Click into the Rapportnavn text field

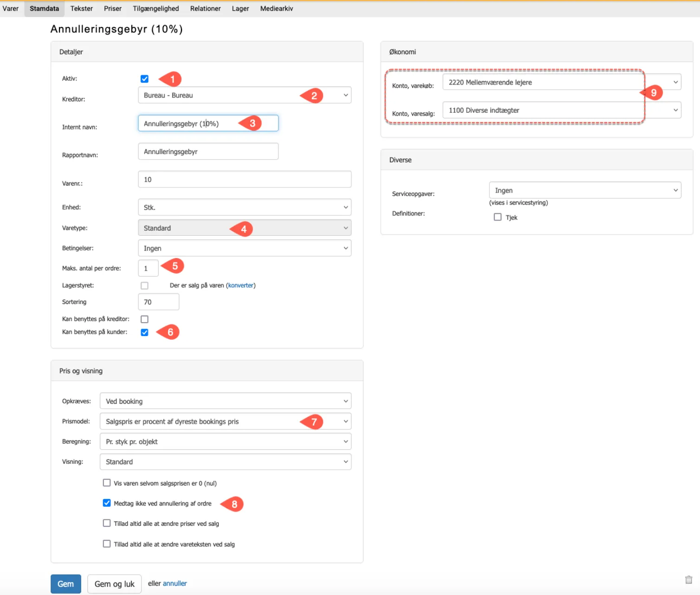[208, 152]
